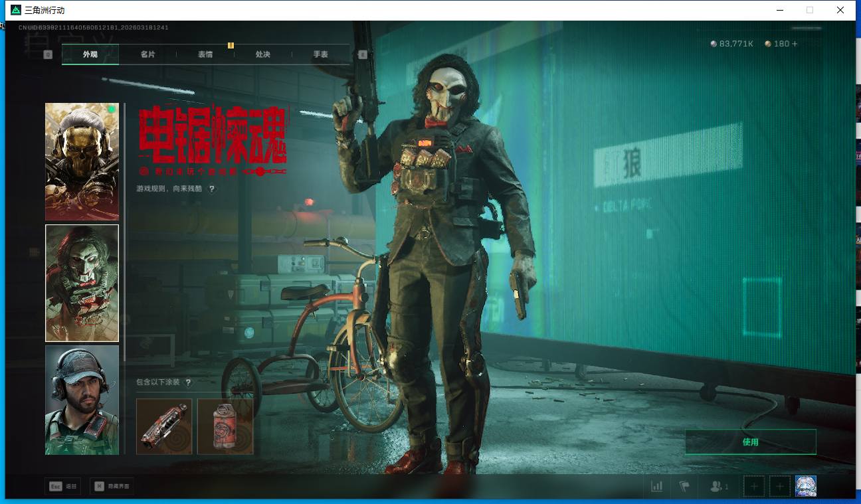Screen dimensions: 861x504
Task: Click the player avatar in bottom right
Action: pos(806,487)
